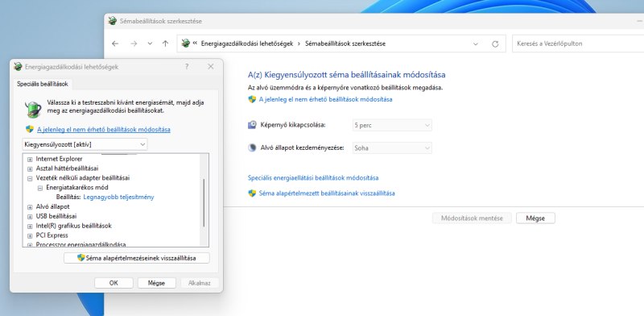Collapse Vezeték nélküli adapter beállításai node
This screenshot has height=316, width=644.
tap(30, 178)
